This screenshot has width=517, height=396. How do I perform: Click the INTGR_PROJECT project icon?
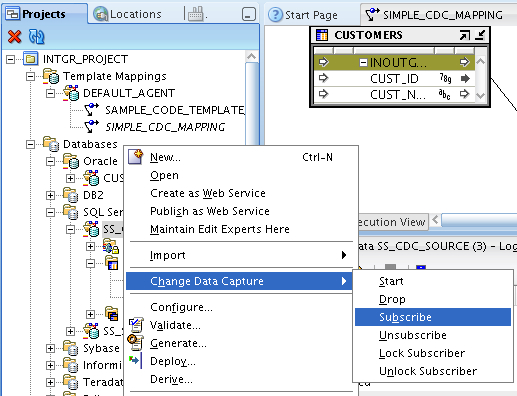(x=30, y=59)
